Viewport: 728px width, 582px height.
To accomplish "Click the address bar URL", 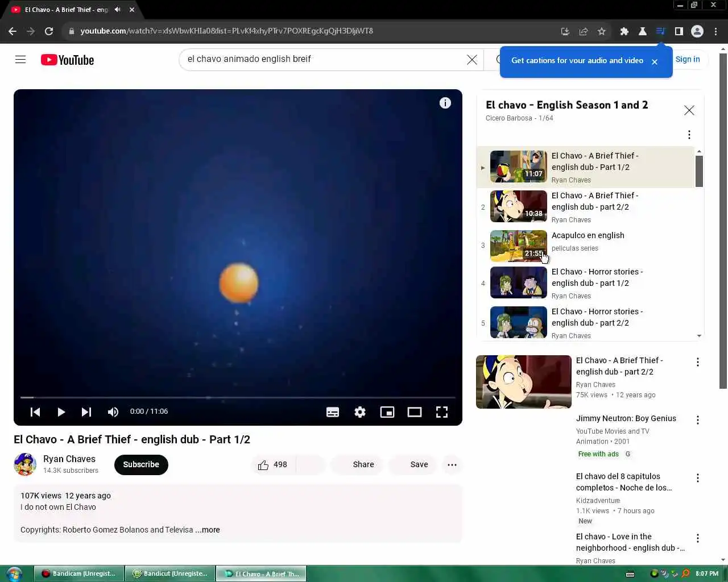I will pyautogui.click(x=226, y=31).
